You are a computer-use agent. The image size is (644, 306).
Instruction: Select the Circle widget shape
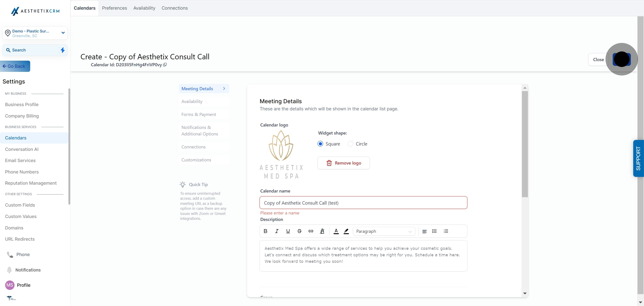[x=350, y=144]
